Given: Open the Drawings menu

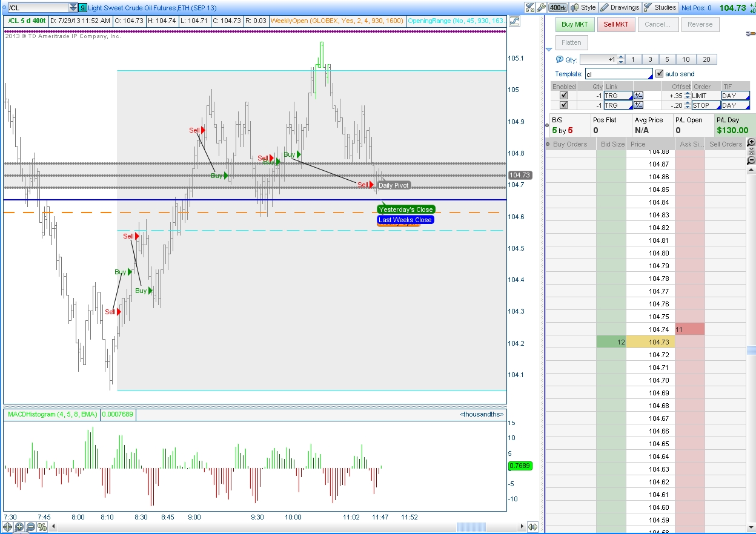Looking at the screenshot, I should point(620,7).
